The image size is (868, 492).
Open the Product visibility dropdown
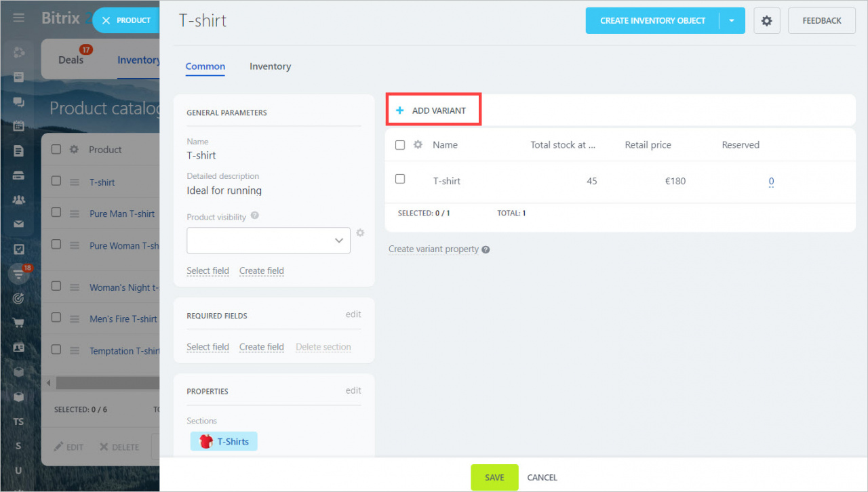point(269,241)
